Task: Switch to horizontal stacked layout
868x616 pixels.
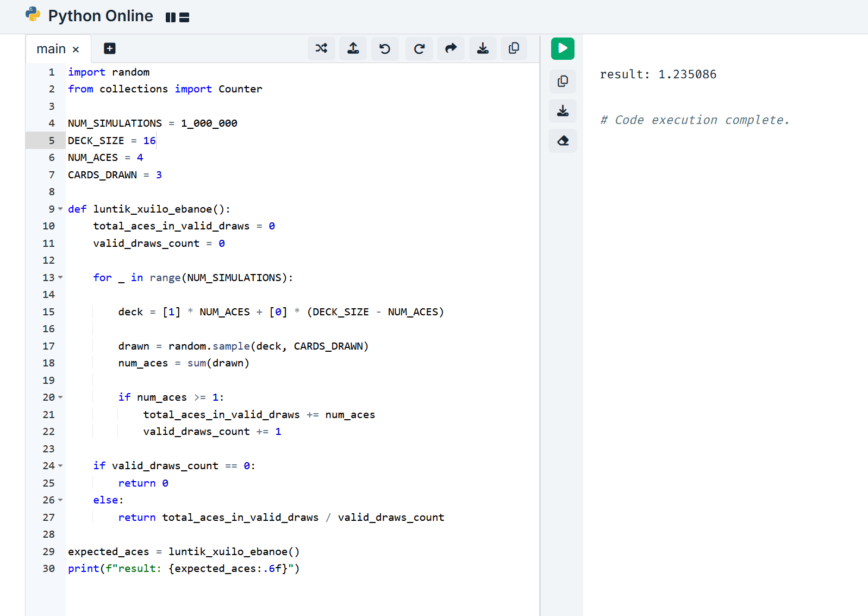Action: [184, 17]
